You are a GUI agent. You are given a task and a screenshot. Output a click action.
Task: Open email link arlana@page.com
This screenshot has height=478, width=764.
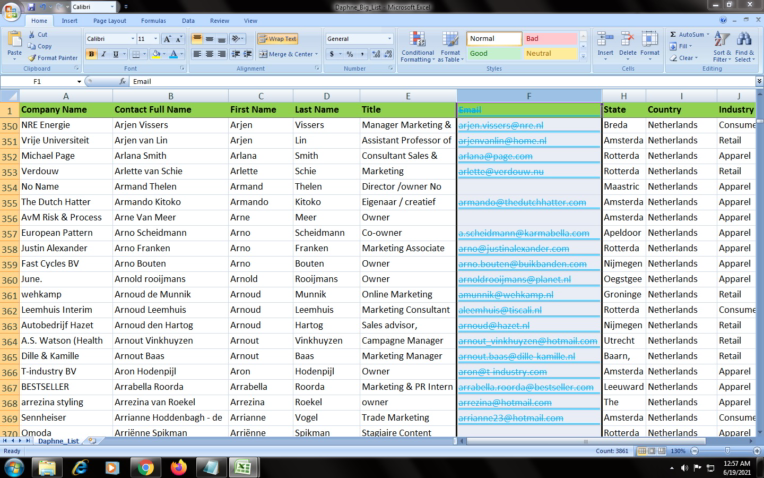point(495,156)
